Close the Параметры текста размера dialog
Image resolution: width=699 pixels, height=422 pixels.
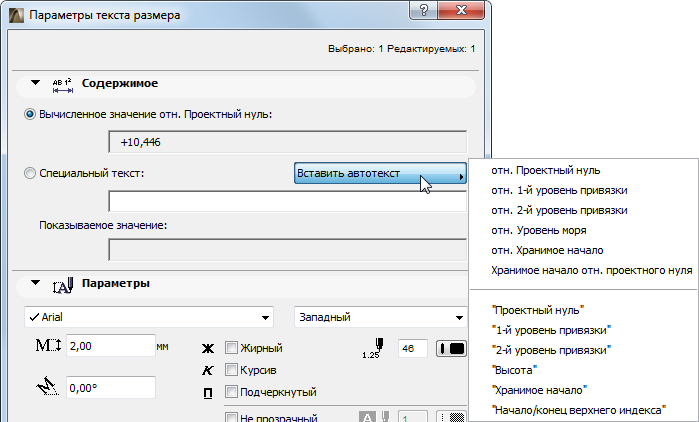[x=461, y=10]
